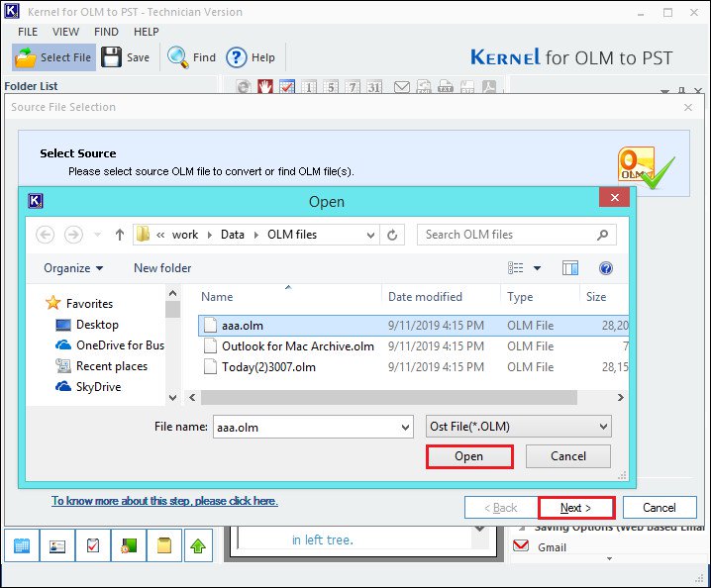This screenshot has width=711, height=588.
Task: Click the Search OLM files field
Action: coord(517,235)
